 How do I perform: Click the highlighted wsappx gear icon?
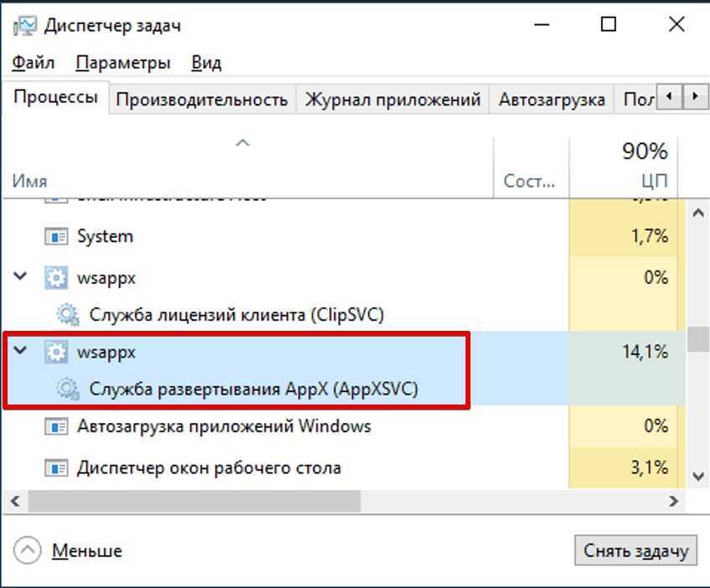[x=56, y=353]
